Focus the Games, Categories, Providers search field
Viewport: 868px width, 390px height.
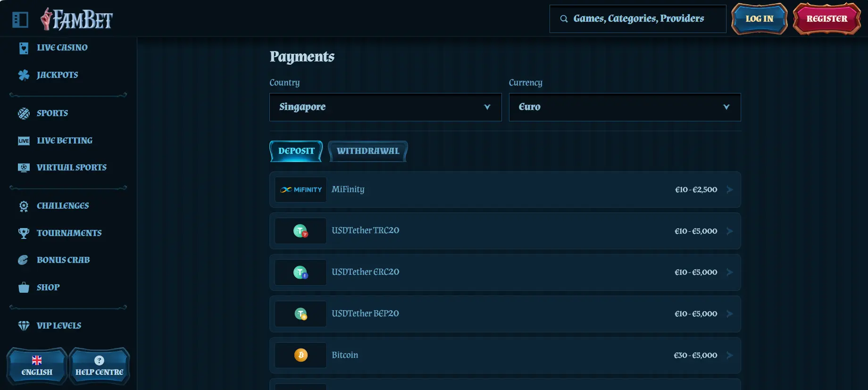(x=638, y=19)
